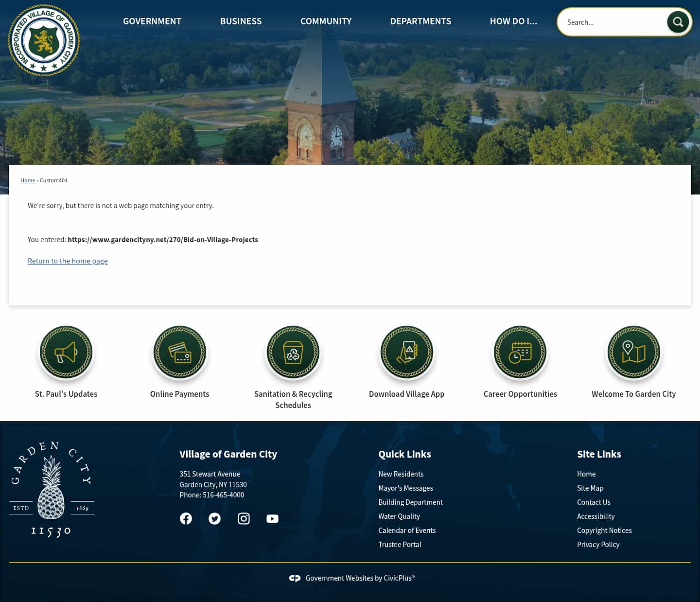Open the Twitter social media icon
The height and width of the screenshot is (602, 700).
click(214, 518)
